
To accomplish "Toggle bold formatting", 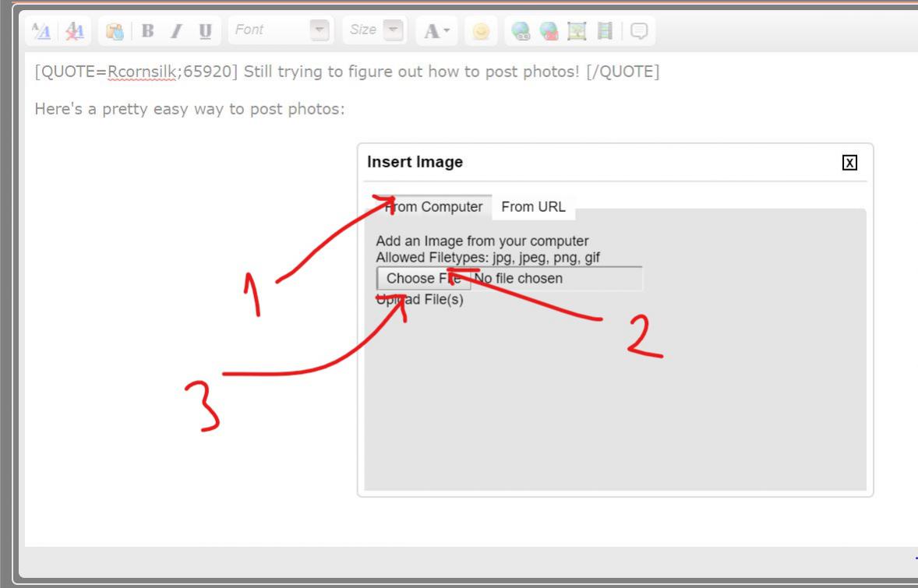I will (x=148, y=31).
